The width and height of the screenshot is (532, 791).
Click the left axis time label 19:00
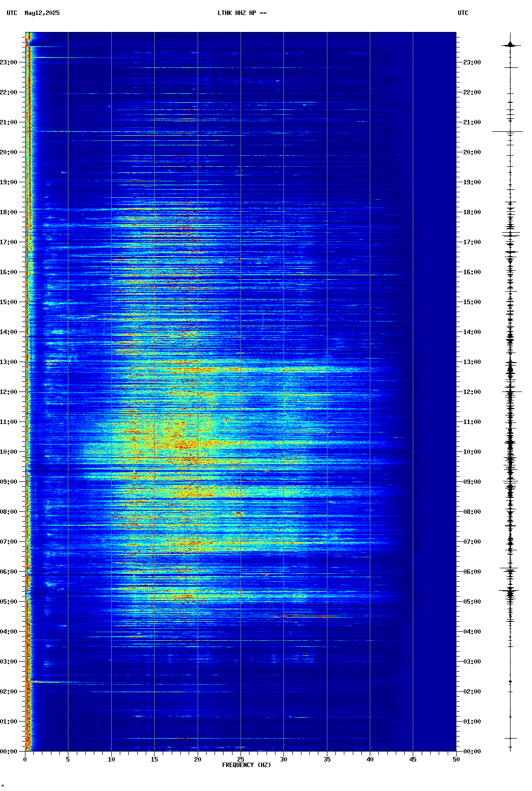[8, 182]
